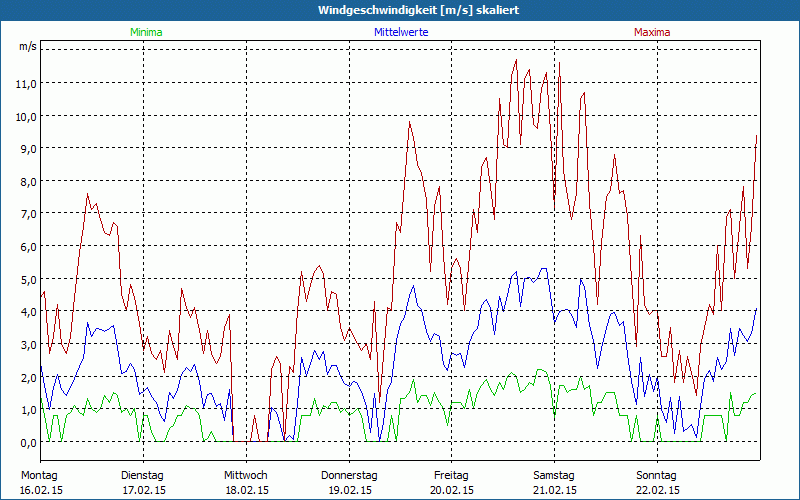800x500 pixels.
Task: Click the Freitag day label
Action: (452, 475)
